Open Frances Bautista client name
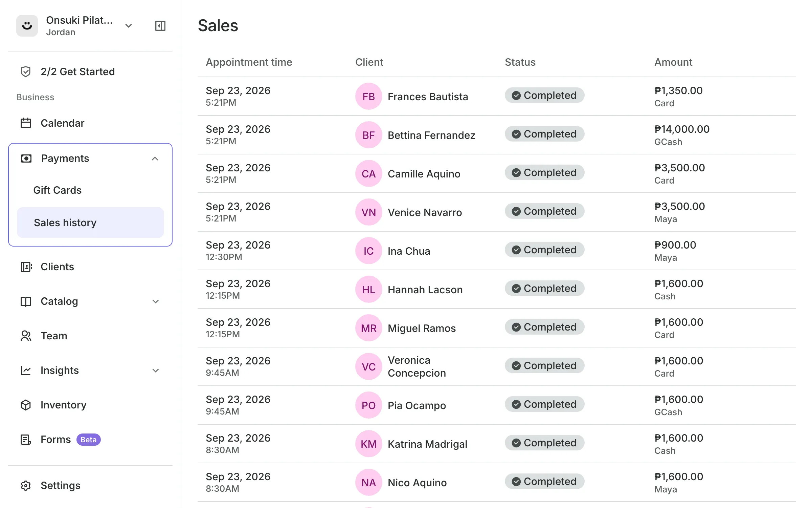812x508 pixels. coord(428,97)
